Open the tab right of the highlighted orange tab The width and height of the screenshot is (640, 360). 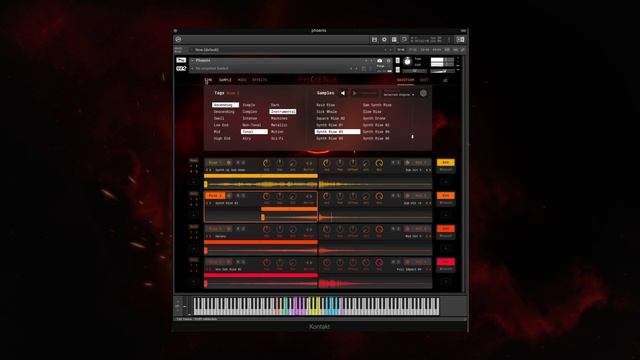coord(424,80)
